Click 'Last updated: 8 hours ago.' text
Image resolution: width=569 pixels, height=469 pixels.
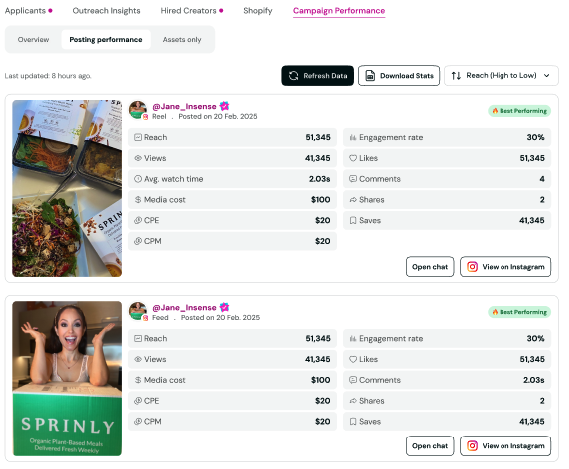tap(48, 76)
